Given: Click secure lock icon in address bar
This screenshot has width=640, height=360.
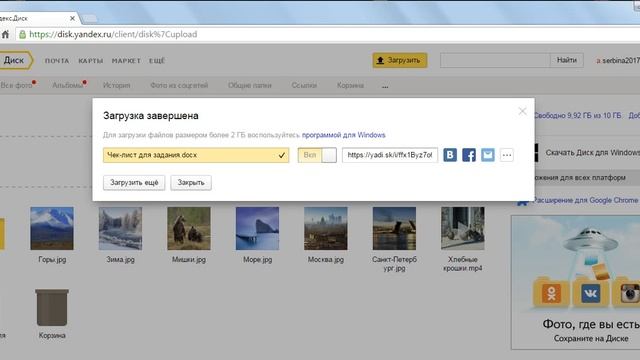Looking at the screenshot, I should [x=22, y=34].
